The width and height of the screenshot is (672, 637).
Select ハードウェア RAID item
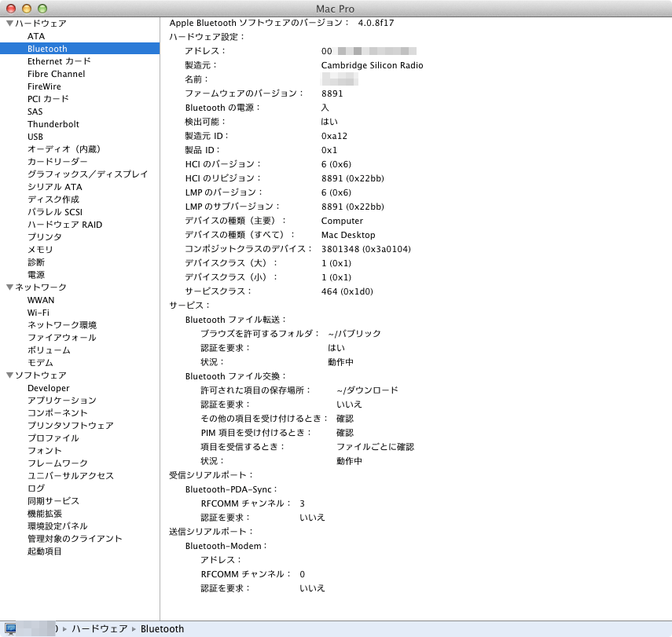64,225
